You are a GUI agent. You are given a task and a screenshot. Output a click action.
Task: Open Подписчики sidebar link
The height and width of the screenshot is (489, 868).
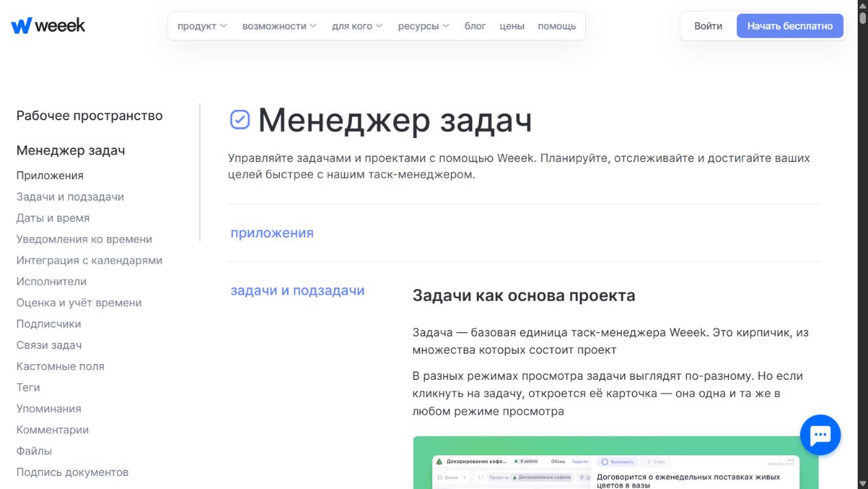[x=49, y=324]
